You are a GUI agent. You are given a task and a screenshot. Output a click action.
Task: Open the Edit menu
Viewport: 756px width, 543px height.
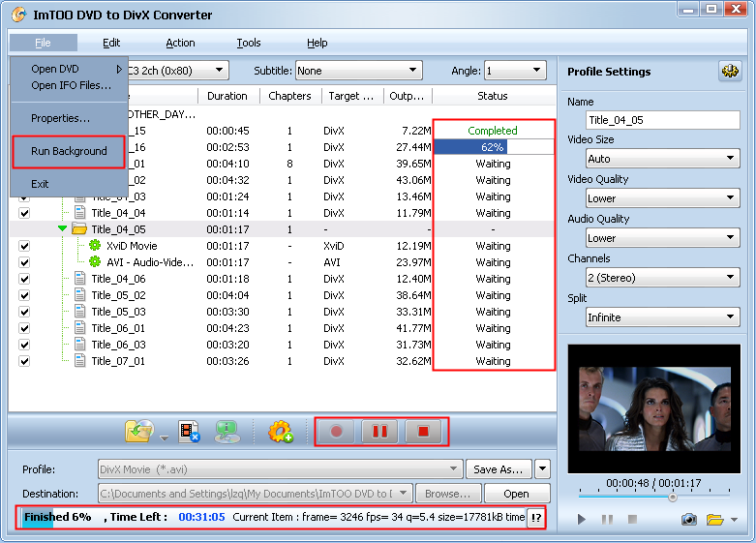(x=111, y=43)
